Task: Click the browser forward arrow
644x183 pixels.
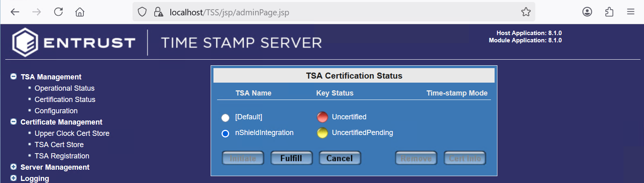Action: pos(37,12)
